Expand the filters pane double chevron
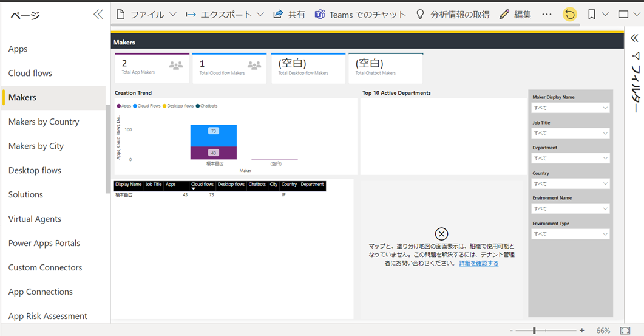Viewport: 644px width, 336px height. click(x=634, y=38)
